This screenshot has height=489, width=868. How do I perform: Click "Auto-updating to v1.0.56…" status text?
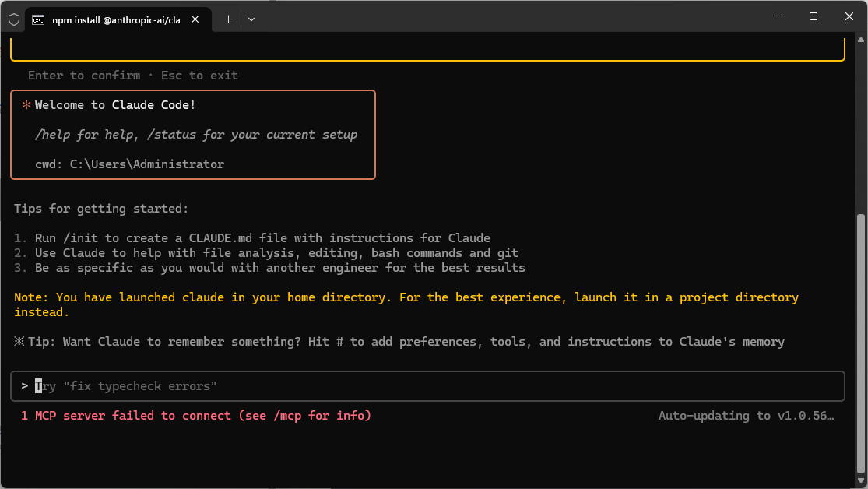click(x=747, y=415)
